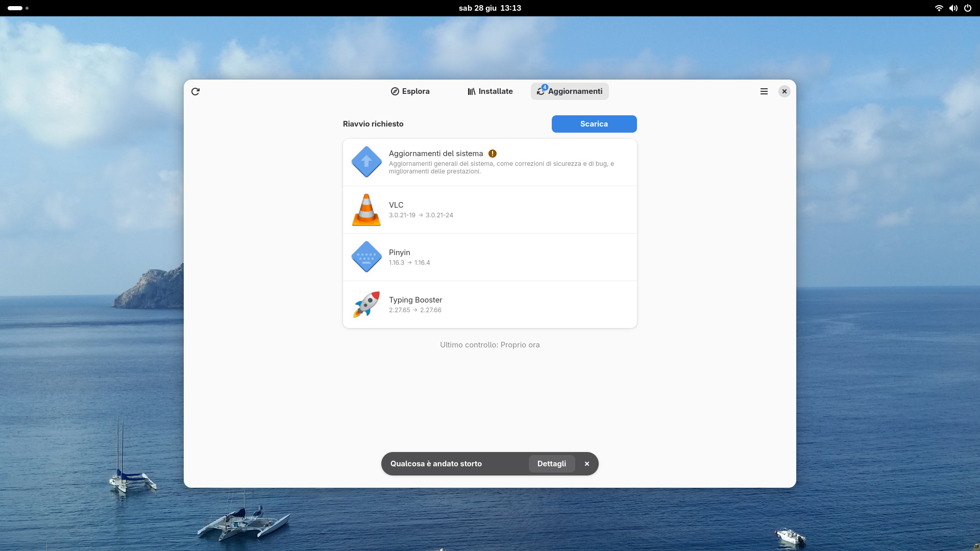Click the Pinyin keyboard icon
Screen dimensions: 980x551
(366, 257)
